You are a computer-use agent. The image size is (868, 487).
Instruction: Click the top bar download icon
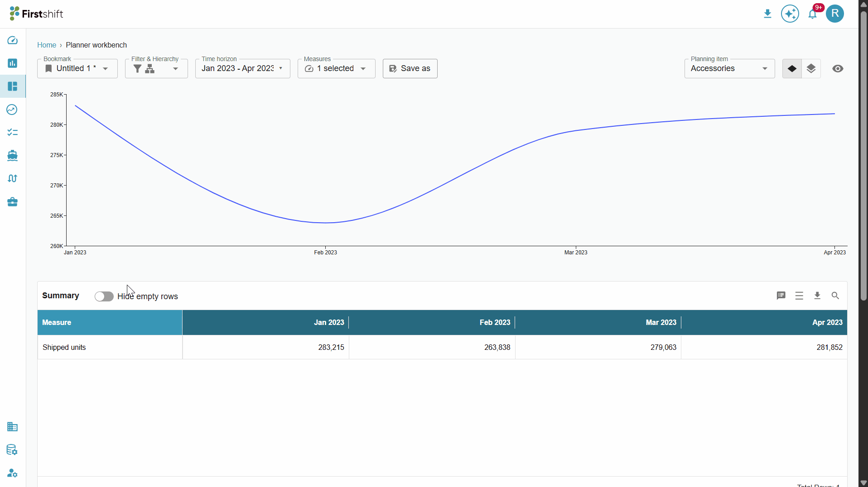(767, 14)
